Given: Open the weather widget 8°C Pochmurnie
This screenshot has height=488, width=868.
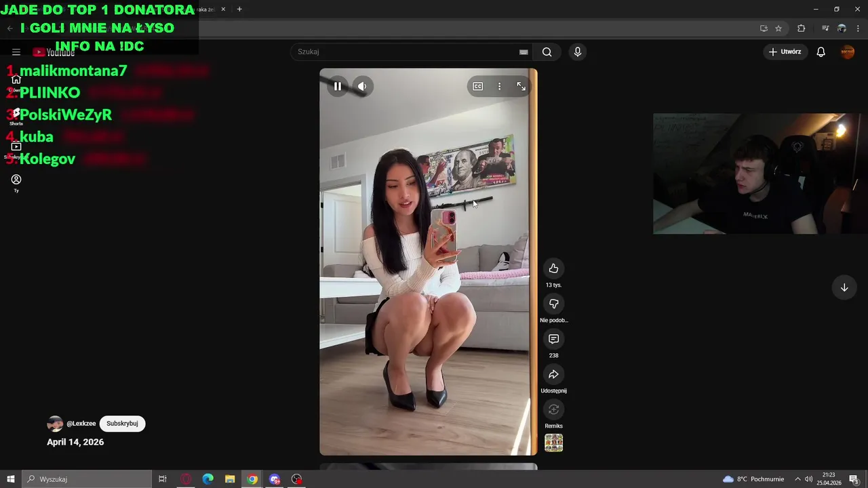Looking at the screenshot, I should tap(753, 479).
